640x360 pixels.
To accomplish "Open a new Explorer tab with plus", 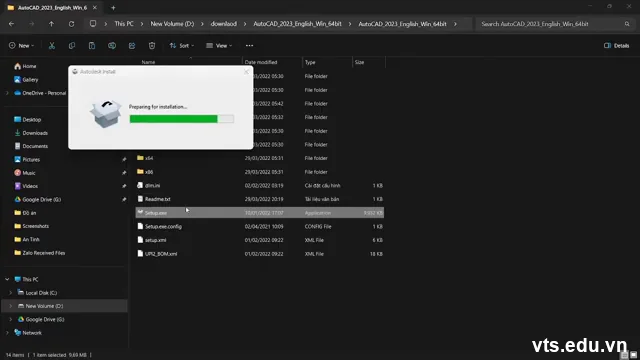I will [113, 8].
